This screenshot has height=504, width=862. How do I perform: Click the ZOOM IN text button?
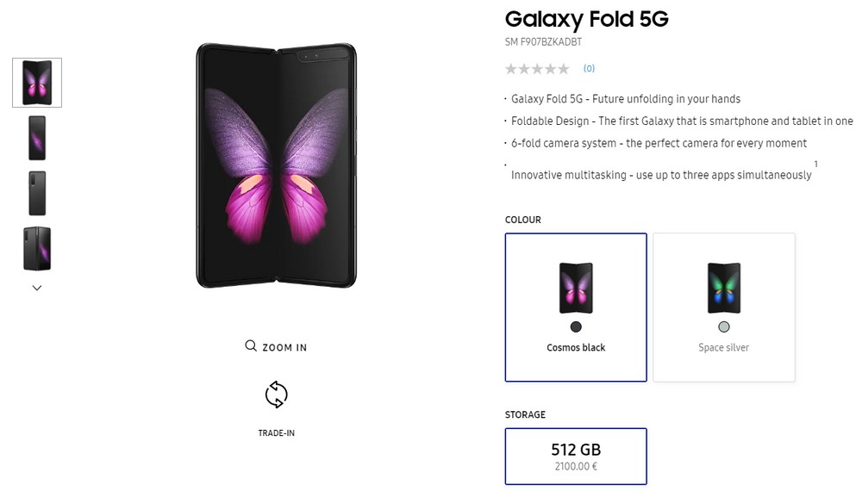[x=284, y=347]
